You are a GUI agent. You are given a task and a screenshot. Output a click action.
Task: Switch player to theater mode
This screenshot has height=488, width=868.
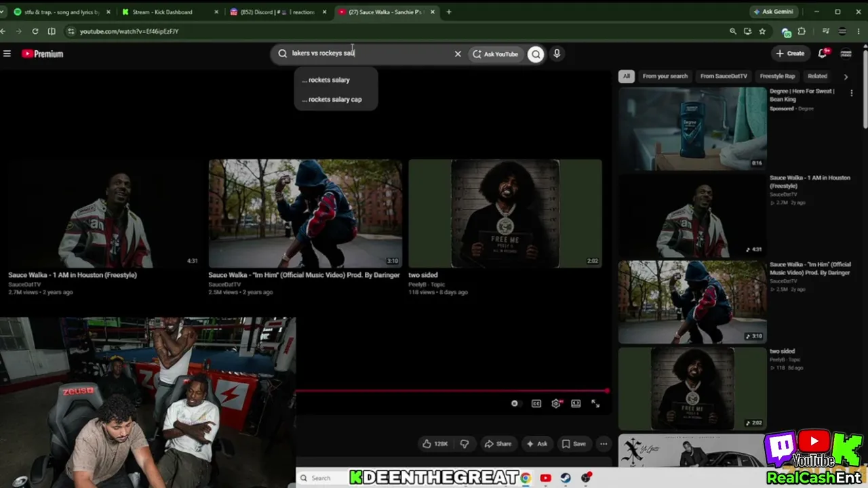point(576,404)
